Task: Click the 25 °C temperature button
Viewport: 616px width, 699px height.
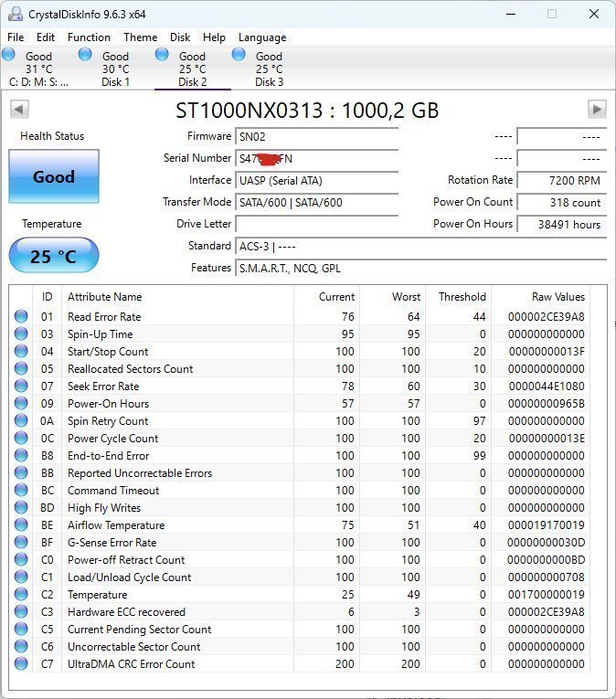Action: pyautogui.click(x=54, y=256)
